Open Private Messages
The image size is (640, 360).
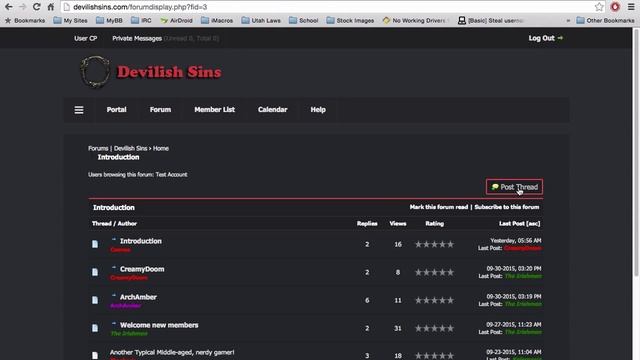coord(137,38)
